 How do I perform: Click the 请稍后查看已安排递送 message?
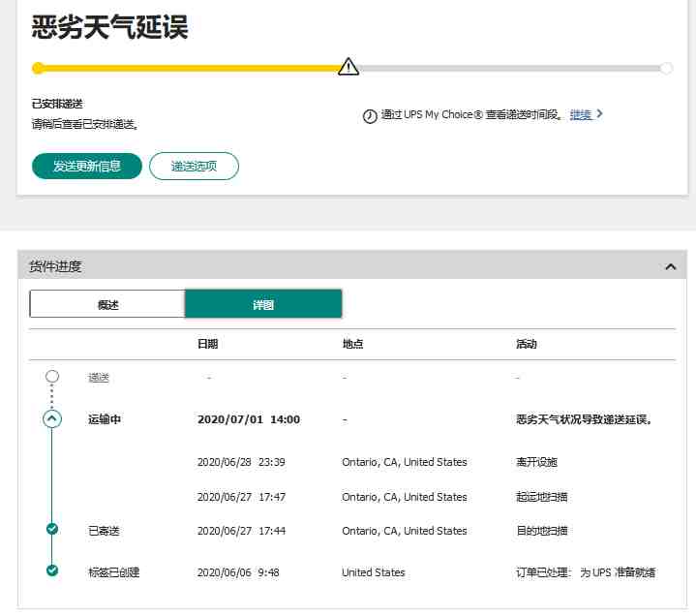point(85,124)
